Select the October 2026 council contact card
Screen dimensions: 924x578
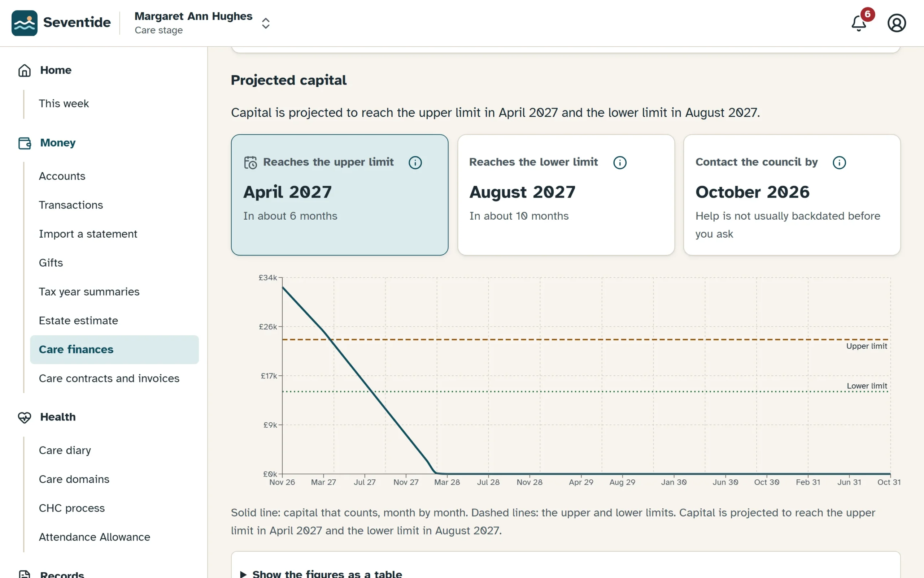[792, 195]
